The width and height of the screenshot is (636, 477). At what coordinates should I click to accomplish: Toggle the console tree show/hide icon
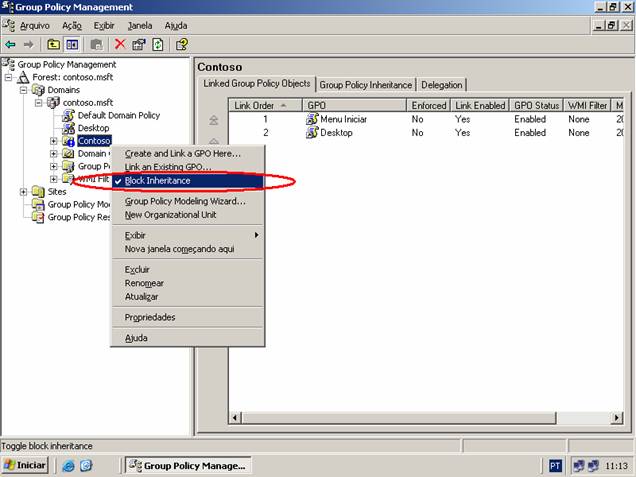click(72, 44)
